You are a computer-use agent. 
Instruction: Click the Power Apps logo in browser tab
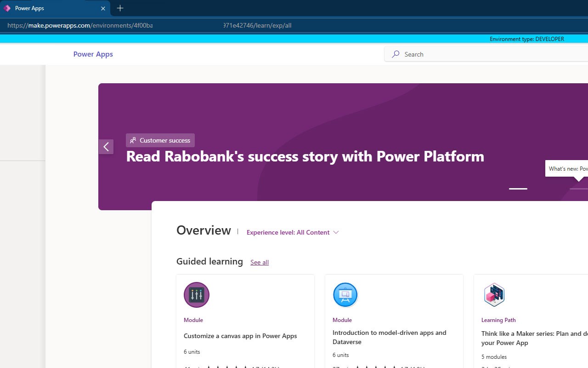click(x=7, y=8)
